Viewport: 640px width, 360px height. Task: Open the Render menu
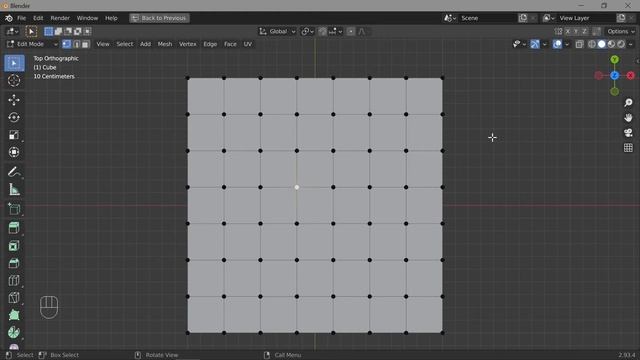pyautogui.click(x=60, y=18)
